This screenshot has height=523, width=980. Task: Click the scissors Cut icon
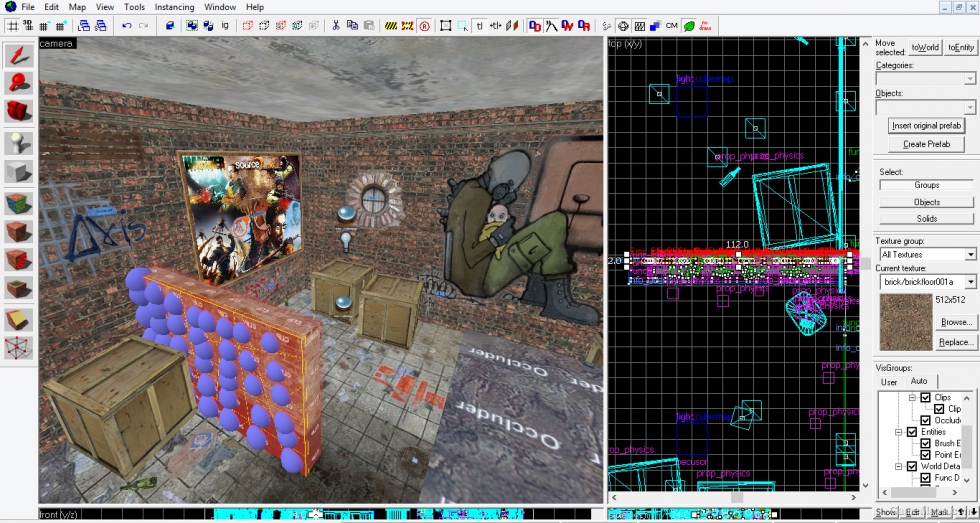(x=336, y=26)
